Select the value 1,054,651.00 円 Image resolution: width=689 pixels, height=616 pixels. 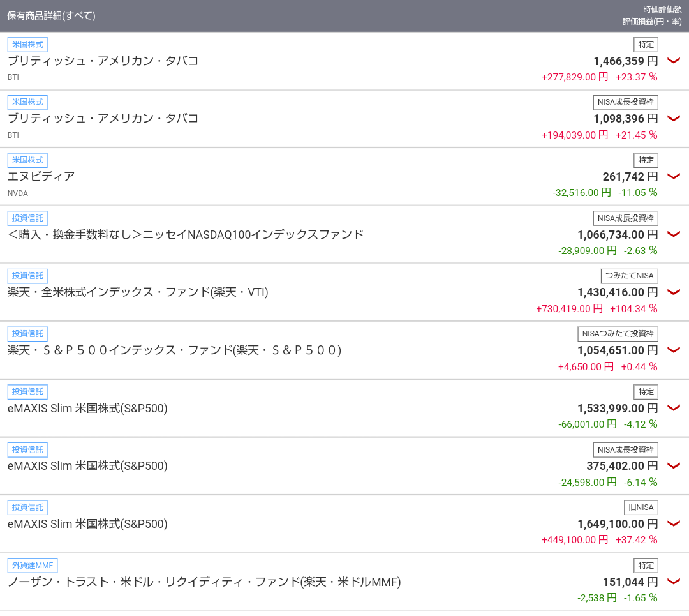coord(618,350)
